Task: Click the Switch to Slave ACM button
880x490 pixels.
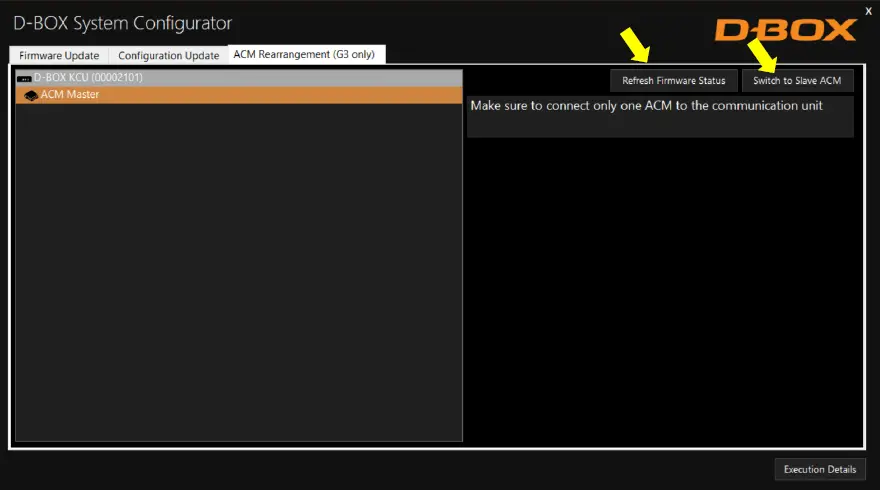Action: point(797,81)
